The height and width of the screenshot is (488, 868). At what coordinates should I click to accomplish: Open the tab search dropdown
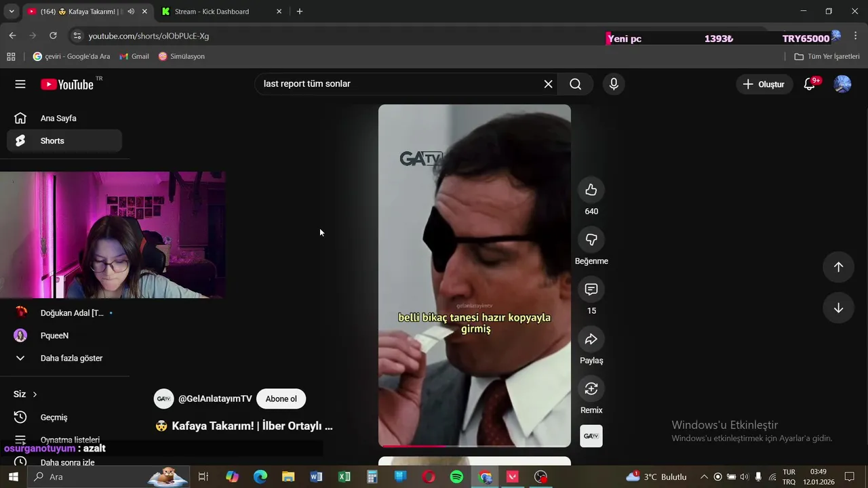pos(11,12)
